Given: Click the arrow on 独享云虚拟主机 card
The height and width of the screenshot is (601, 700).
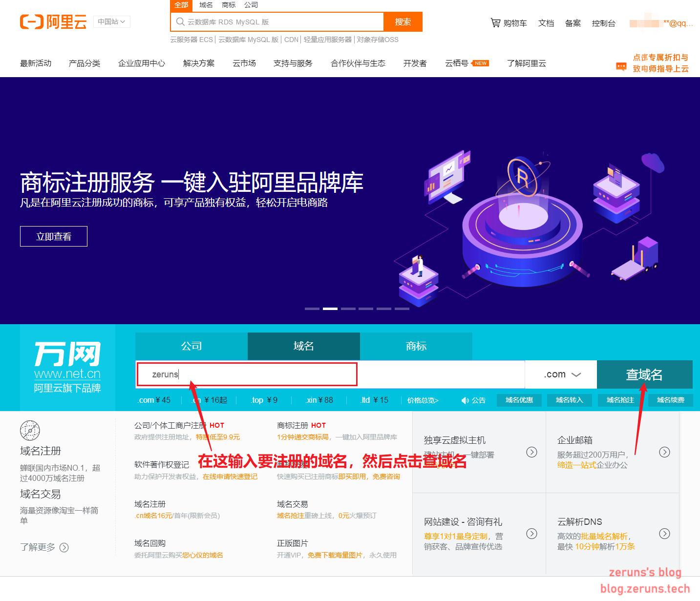Looking at the screenshot, I should 531,452.
